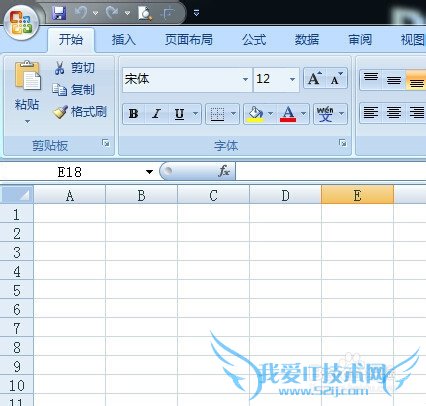
Task: Select column C header
Action: [213, 195]
